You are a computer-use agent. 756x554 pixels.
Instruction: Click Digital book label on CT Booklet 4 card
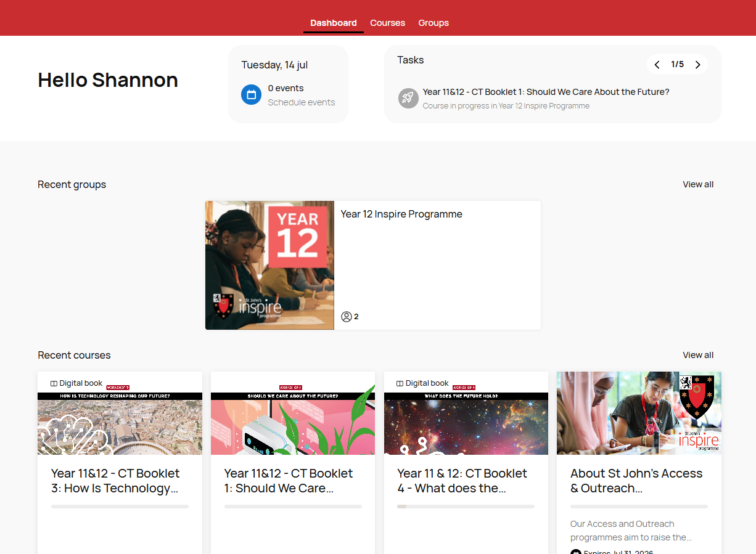[427, 383]
